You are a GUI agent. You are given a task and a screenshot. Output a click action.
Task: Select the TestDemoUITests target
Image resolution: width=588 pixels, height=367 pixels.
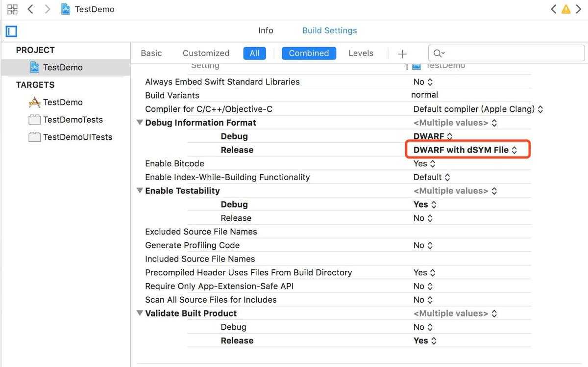click(x=77, y=137)
